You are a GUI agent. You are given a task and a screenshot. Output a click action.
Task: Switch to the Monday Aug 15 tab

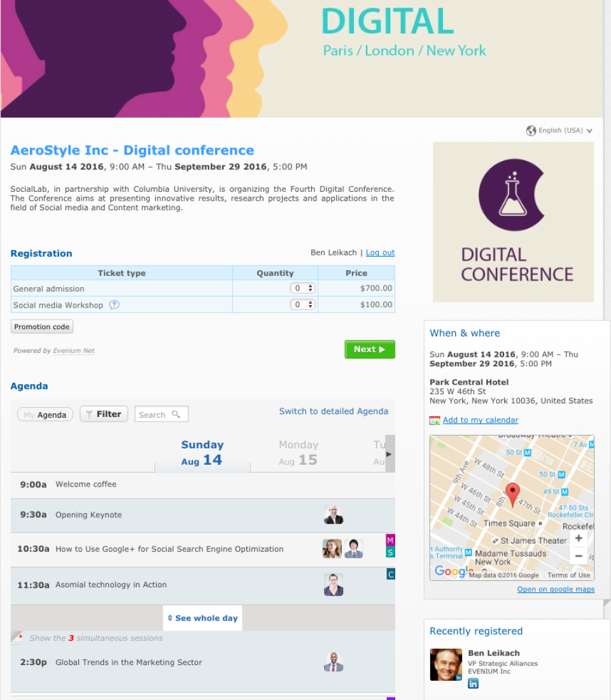point(298,452)
